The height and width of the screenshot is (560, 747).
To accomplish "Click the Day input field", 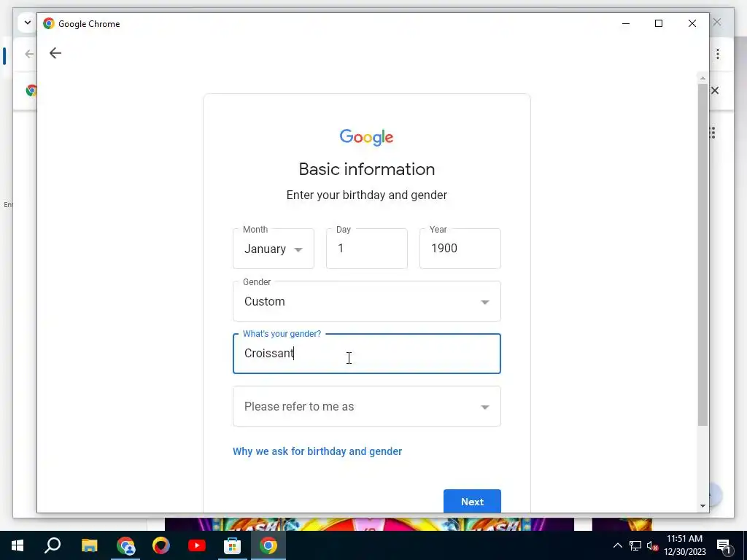I will [367, 249].
